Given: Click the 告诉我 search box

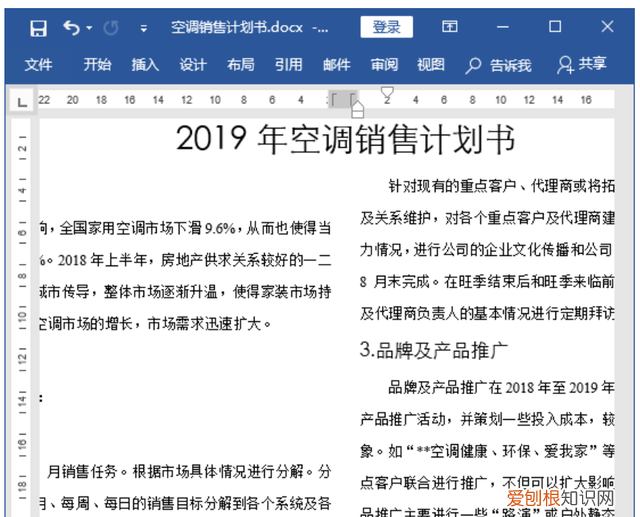Looking at the screenshot, I should pos(498,65).
